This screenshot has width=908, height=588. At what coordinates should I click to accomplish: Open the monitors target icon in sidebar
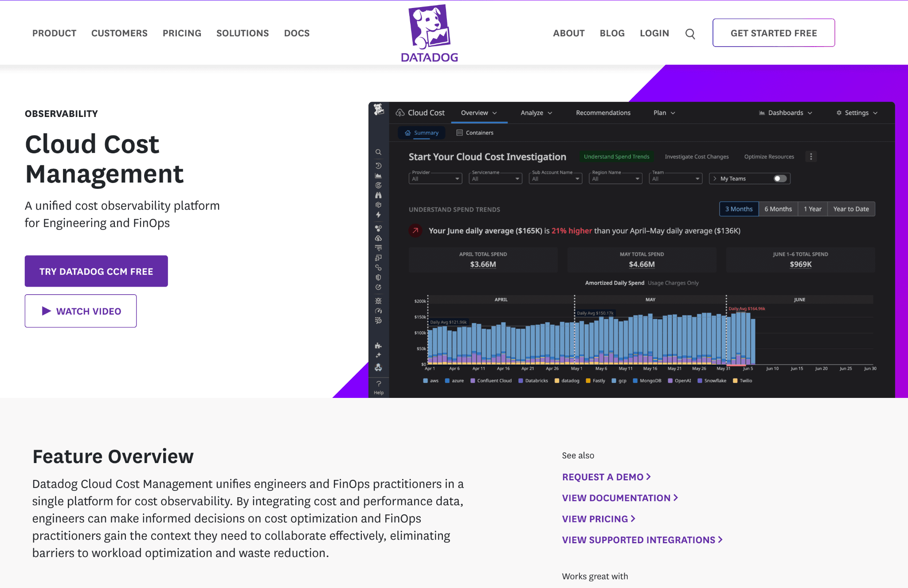pyautogui.click(x=378, y=185)
